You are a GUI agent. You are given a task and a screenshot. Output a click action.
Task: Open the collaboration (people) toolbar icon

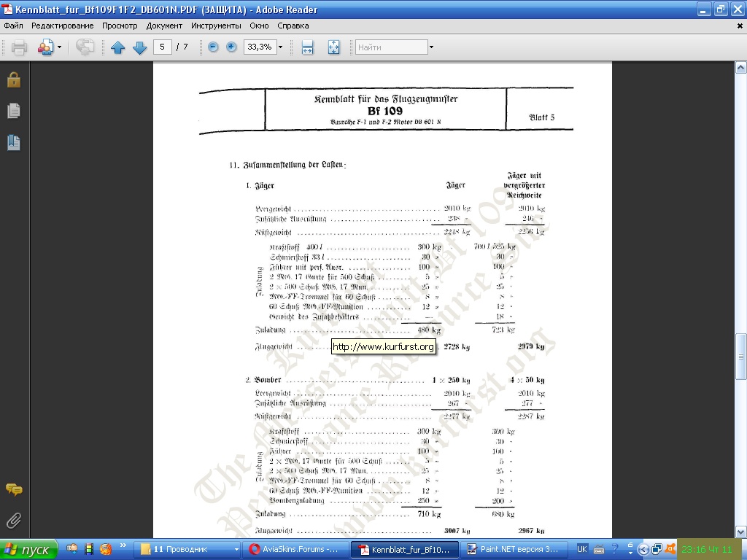click(45, 47)
